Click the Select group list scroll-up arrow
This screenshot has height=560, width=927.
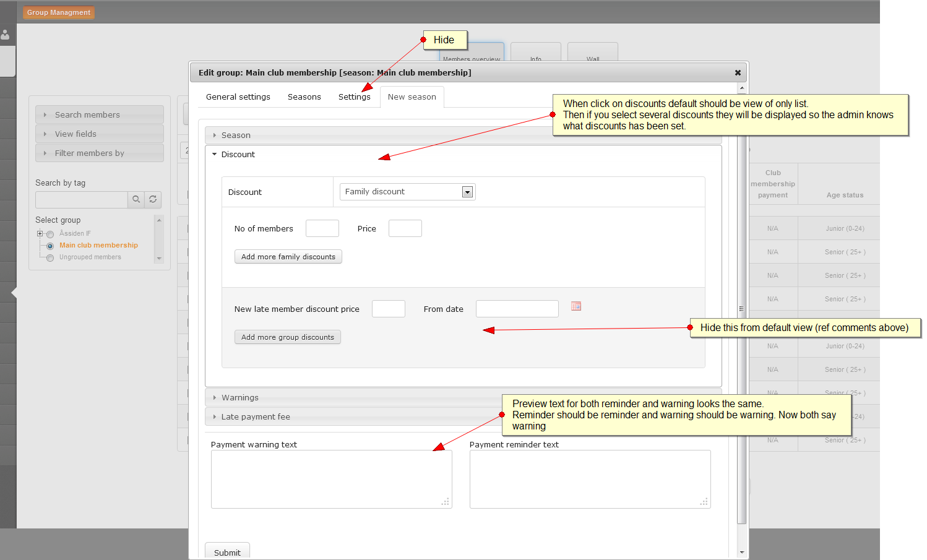(x=159, y=220)
